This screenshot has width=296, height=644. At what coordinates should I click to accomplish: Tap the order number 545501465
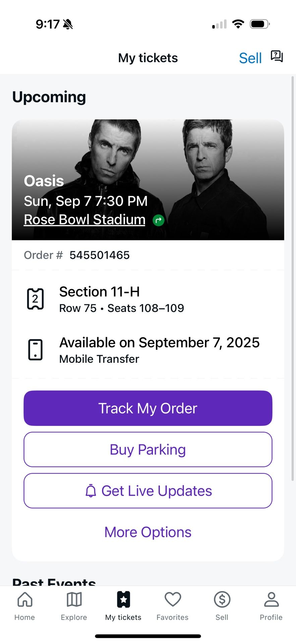click(x=99, y=255)
